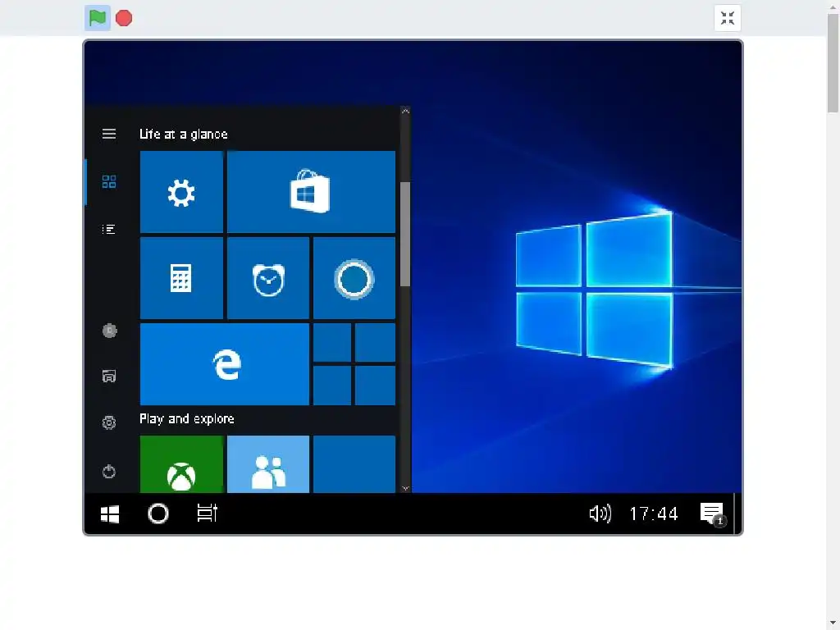The image size is (840, 630).
Task: Click the Start menu scroll down arrow
Action: [x=405, y=488]
